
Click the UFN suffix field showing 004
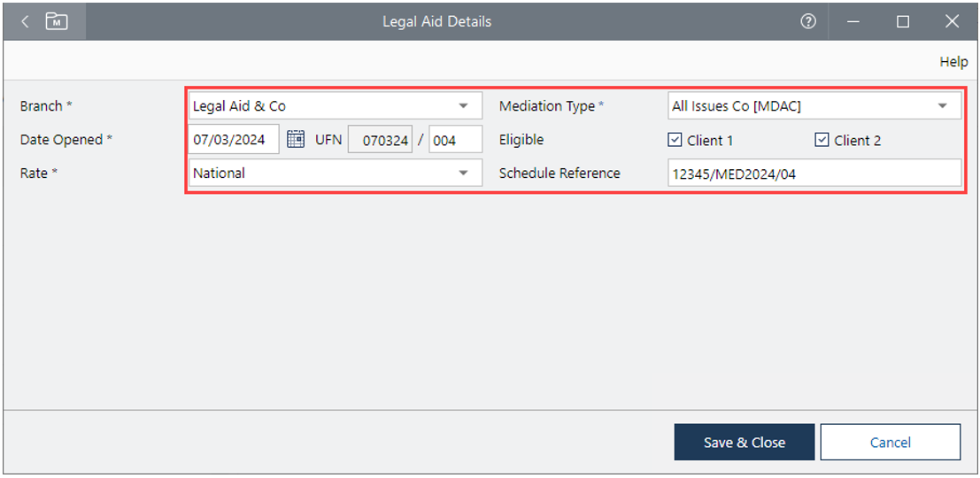[x=455, y=140]
